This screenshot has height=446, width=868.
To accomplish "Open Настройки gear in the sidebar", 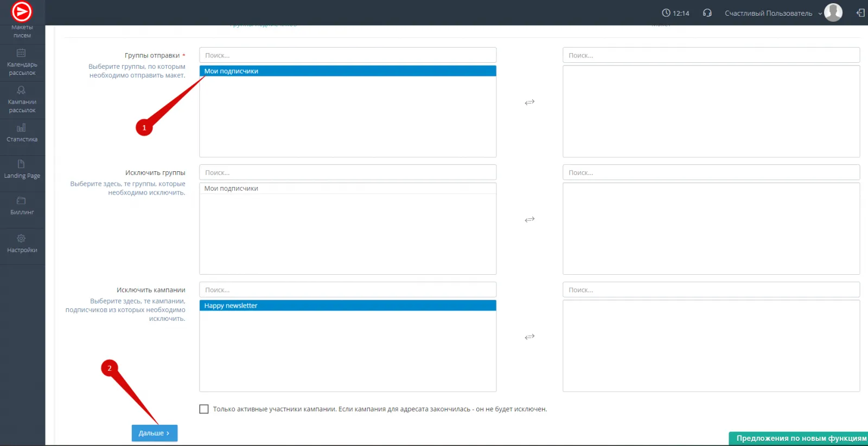I will 22,243.
